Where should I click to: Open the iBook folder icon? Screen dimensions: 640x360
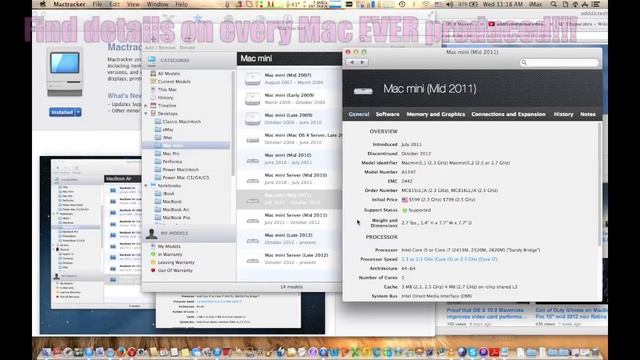[158, 193]
